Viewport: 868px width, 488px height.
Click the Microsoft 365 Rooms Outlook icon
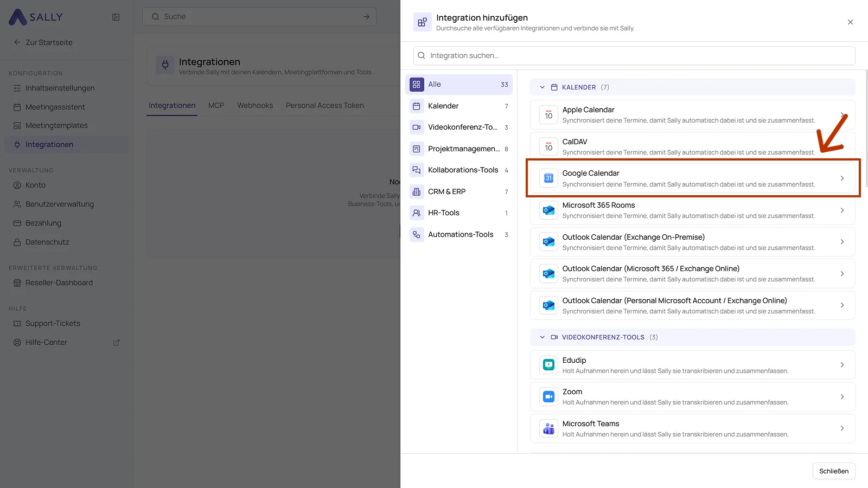(x=548, y=210)
